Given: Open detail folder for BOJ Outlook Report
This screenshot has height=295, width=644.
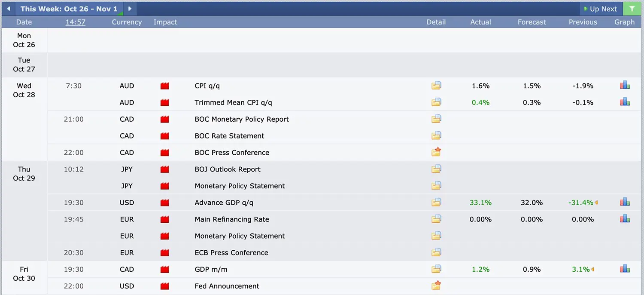Looking at the screenshot, I should [x=436, y=169].
